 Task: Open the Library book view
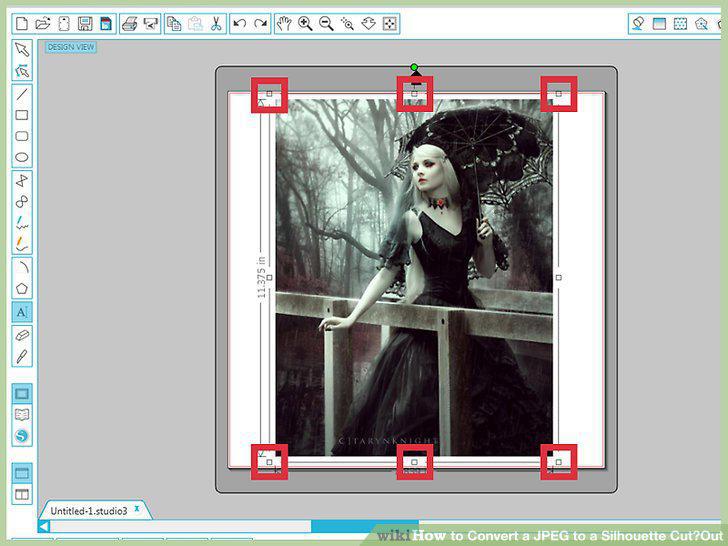point(22,415)
